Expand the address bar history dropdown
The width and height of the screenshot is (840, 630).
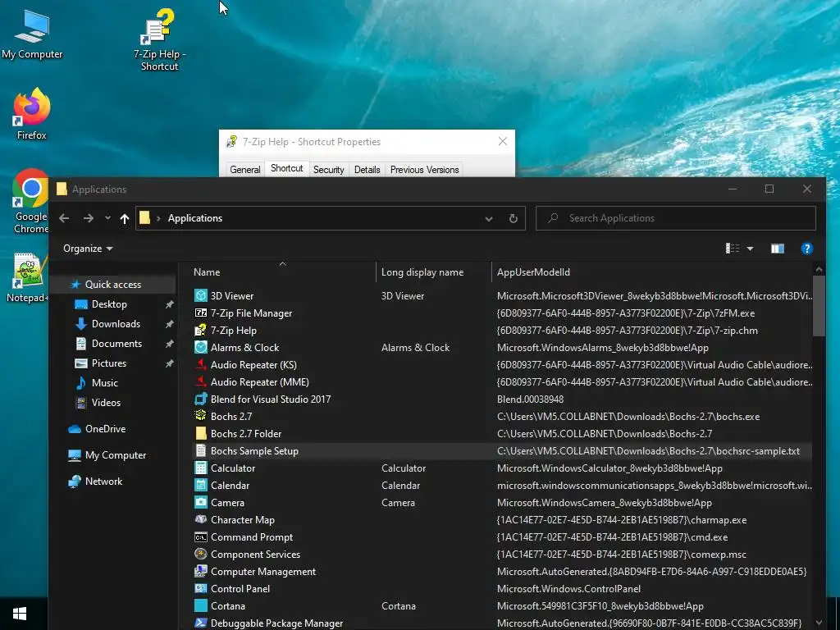tap(489, 218)
